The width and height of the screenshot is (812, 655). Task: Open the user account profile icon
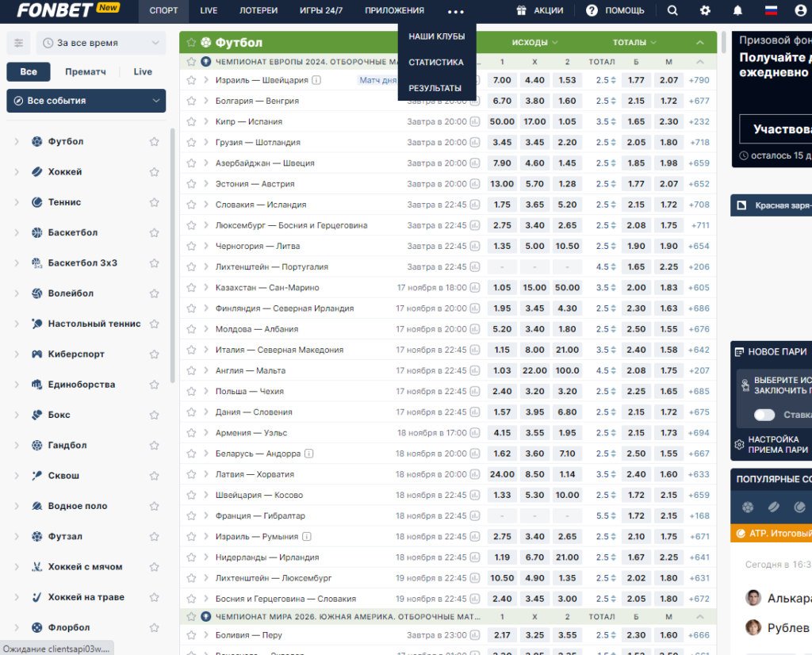coord(801,10)
